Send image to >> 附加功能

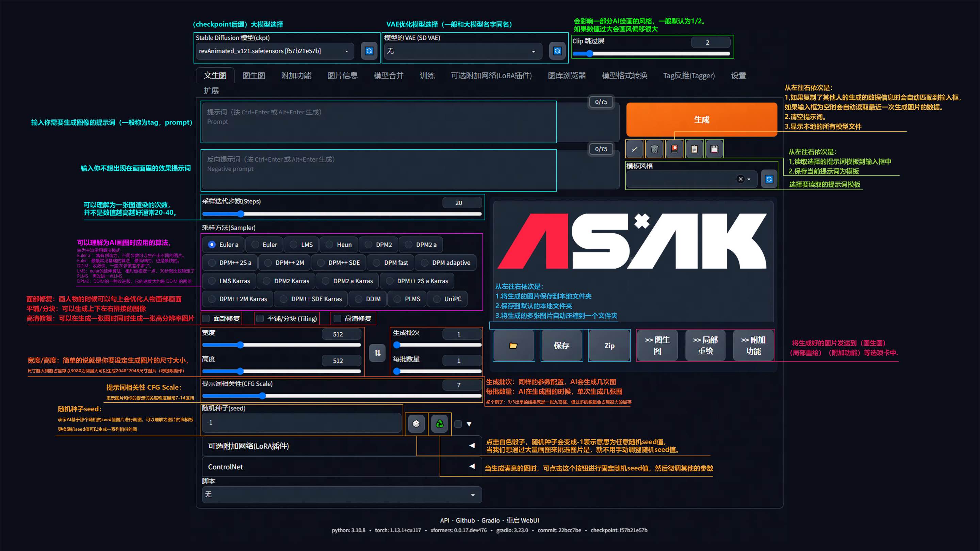(x=753, y=345)
